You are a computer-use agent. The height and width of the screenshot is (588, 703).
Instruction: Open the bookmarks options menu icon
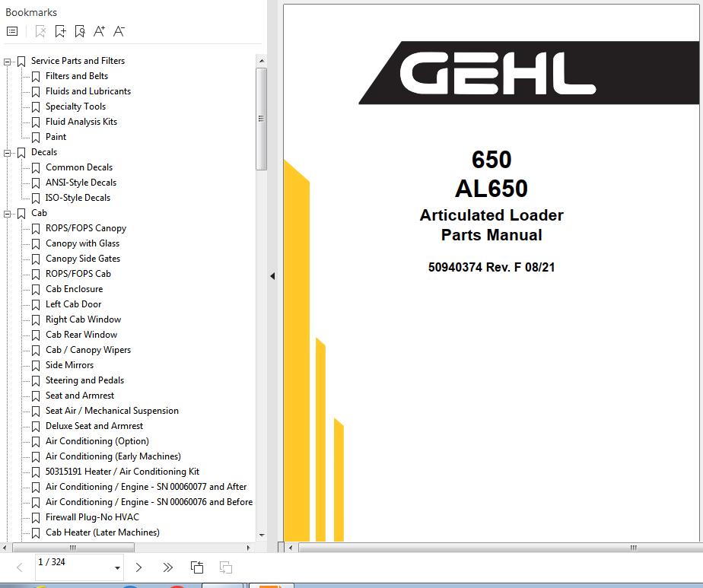[12, 31]
